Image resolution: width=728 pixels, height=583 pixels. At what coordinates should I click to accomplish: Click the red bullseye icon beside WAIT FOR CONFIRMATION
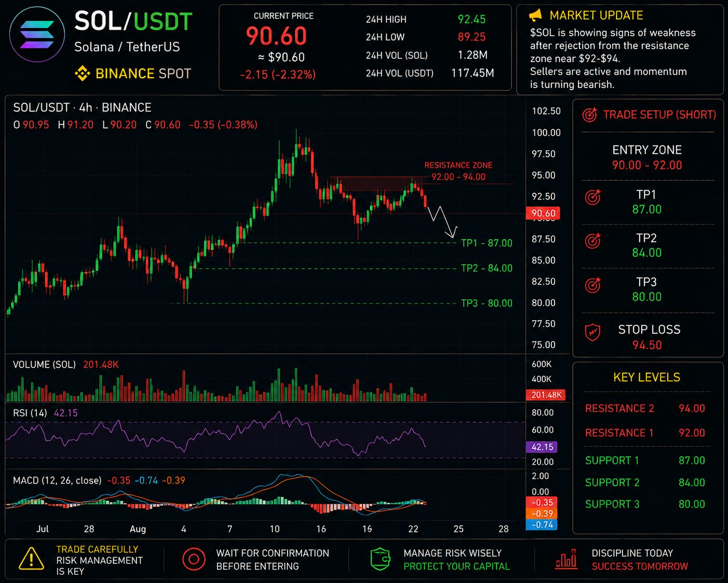click(194, 559)
